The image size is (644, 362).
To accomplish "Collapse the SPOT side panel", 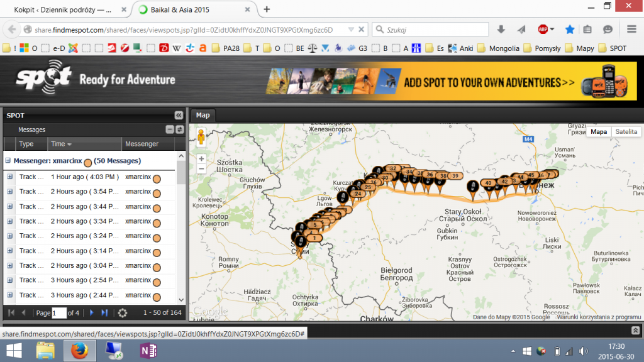I will [179, 116].
